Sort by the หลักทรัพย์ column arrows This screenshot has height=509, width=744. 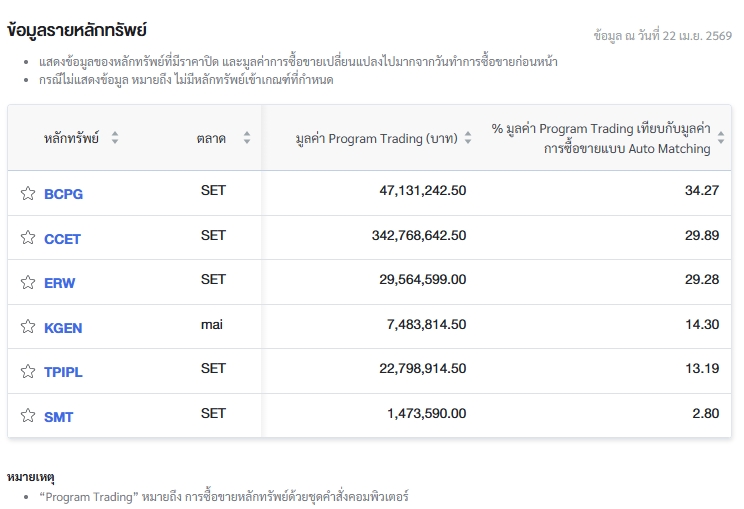pos(115,138)
